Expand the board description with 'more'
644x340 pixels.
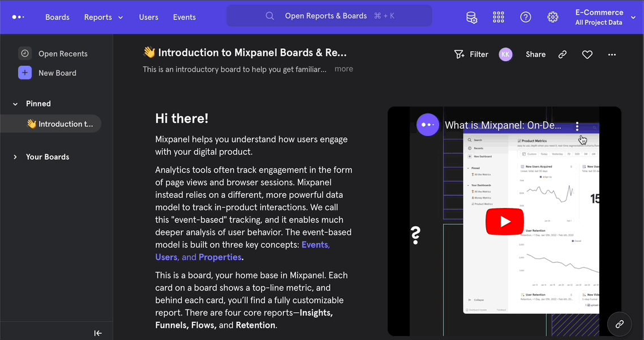click(x=344, y=69)
